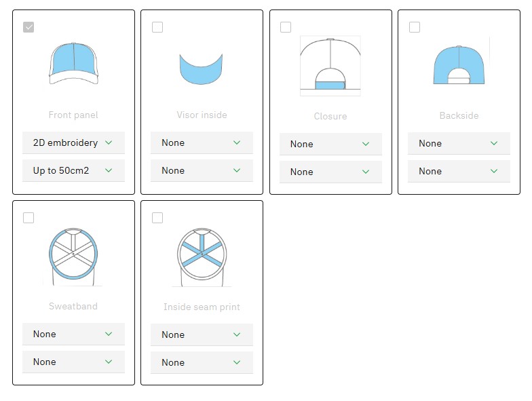Viewport: 532px width, 401px height.
Task: Click the Sweatband cap illustration
Action: pyautogui.click(x=73, y=254)
